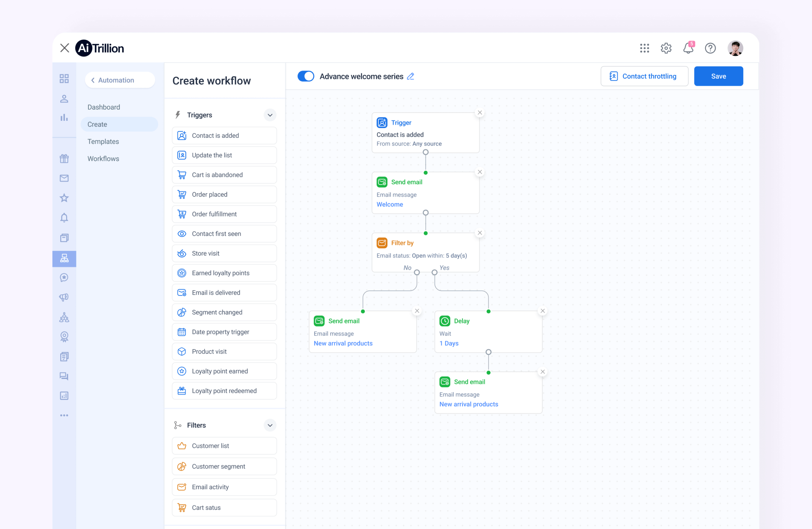Screen dimensions: 812x529
Task: Open the people group sidebar icon
Action: (x=64, y=317)
